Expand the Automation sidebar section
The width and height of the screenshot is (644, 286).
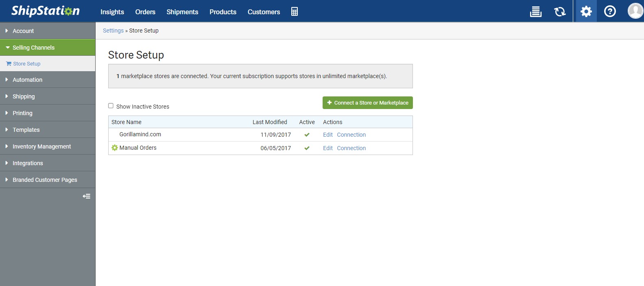27,80
